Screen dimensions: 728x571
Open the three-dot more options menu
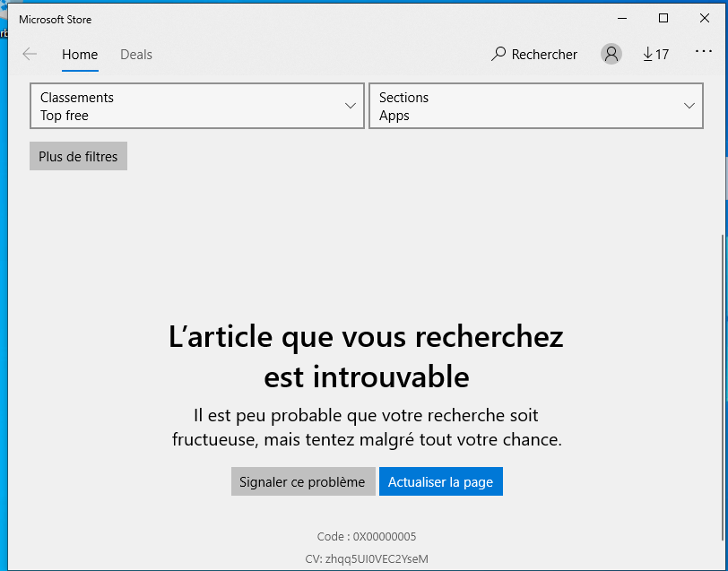(704, 51)
